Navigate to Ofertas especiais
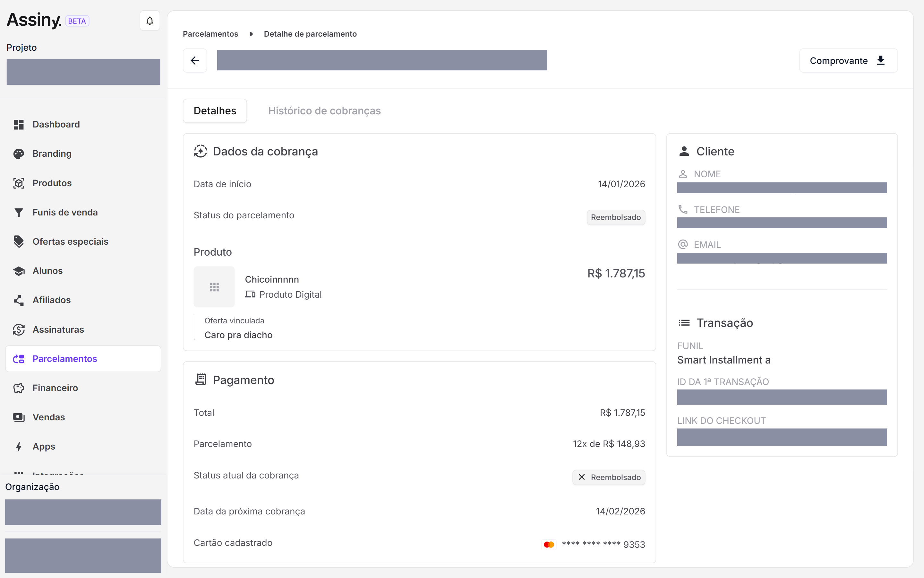The width and height of the screenshot is (924, 578). pyautogui.click(x=83, y=241)
